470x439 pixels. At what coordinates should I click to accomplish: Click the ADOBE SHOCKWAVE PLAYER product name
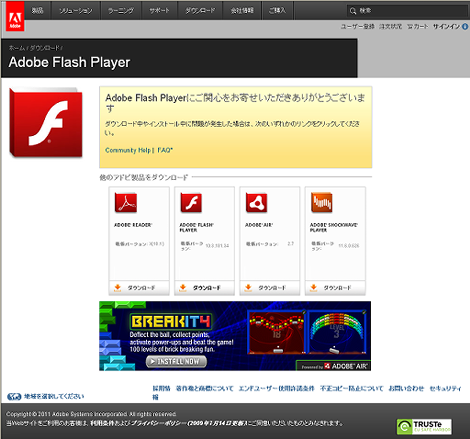coord(334,227)
